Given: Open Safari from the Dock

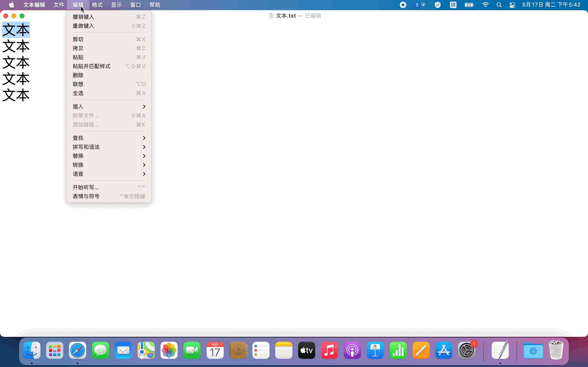Looking at the screenshot, I should 77,350.
